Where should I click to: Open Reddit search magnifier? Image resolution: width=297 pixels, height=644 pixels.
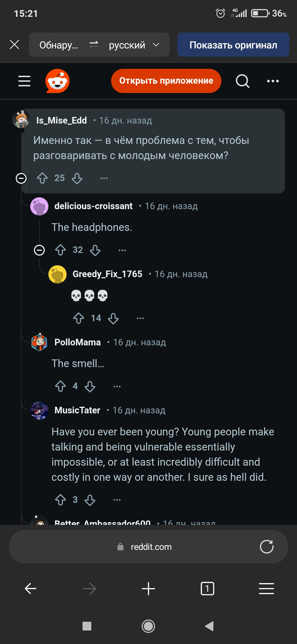click(242, 81)
